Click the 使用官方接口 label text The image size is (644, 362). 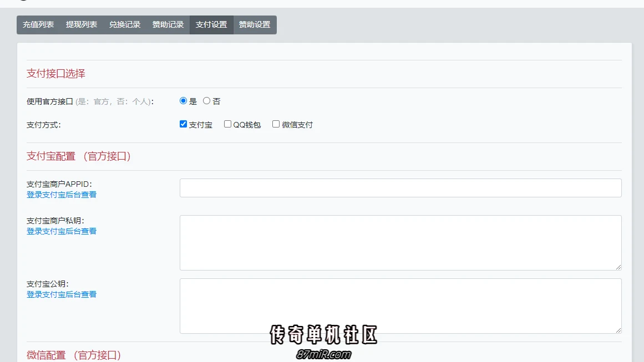tap(50, 101)
